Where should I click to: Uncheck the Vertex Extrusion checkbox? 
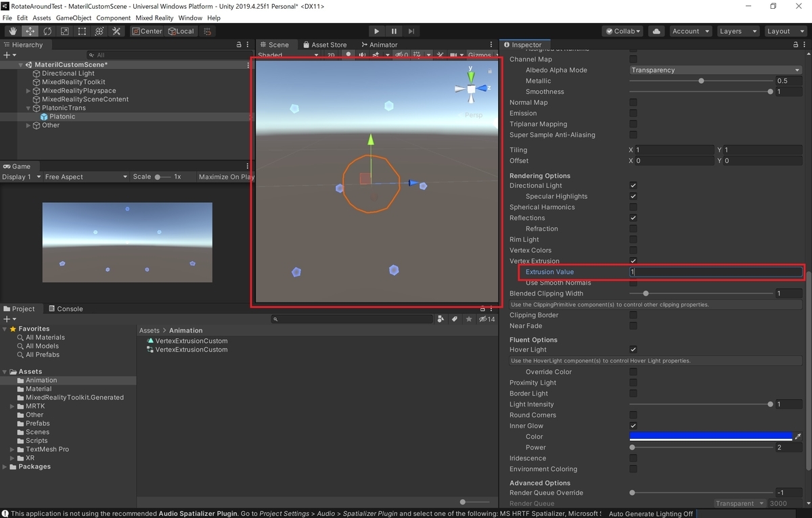[633, 261]
